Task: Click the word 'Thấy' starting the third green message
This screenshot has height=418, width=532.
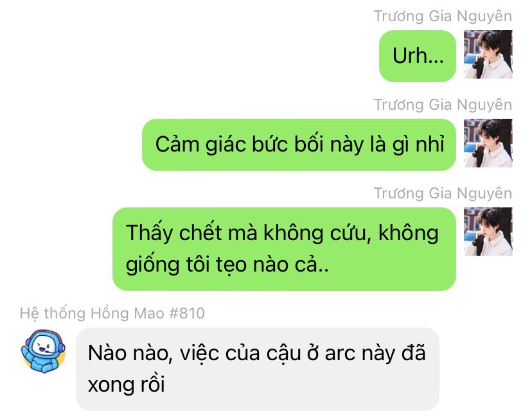Action: (x=149, y=233)
